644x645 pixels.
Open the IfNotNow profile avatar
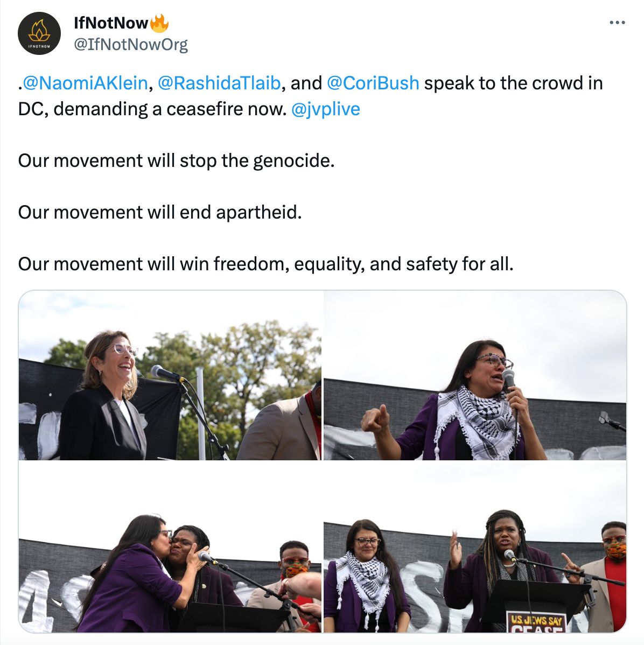tap(39, 33)
